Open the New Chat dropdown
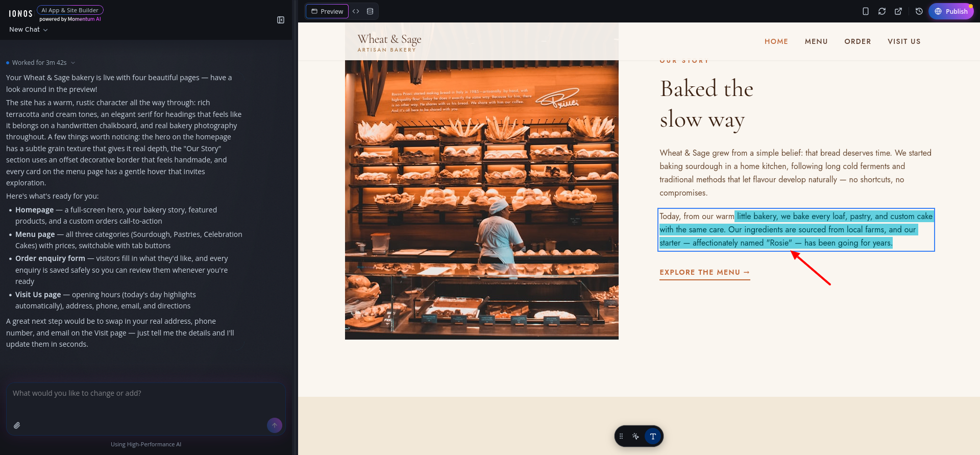 coord(29,30)
